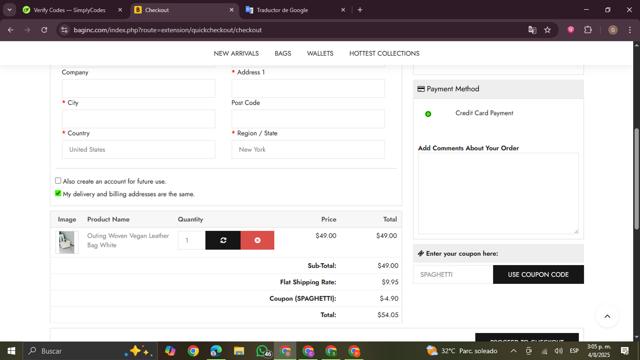This screenshot has height=360, width=640.
Task: Click the coupon code field SPAGHETTI
Action: coord(453,275)
